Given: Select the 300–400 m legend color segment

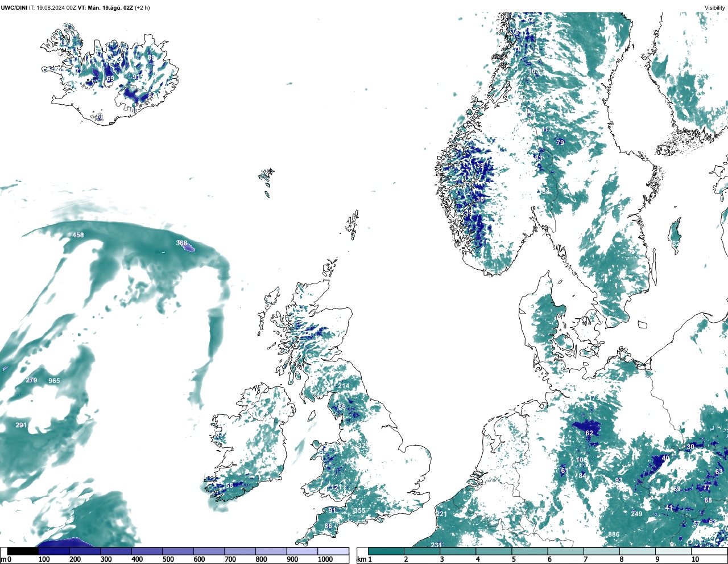Looking at the screenshot, I should (x=116, y=551).
